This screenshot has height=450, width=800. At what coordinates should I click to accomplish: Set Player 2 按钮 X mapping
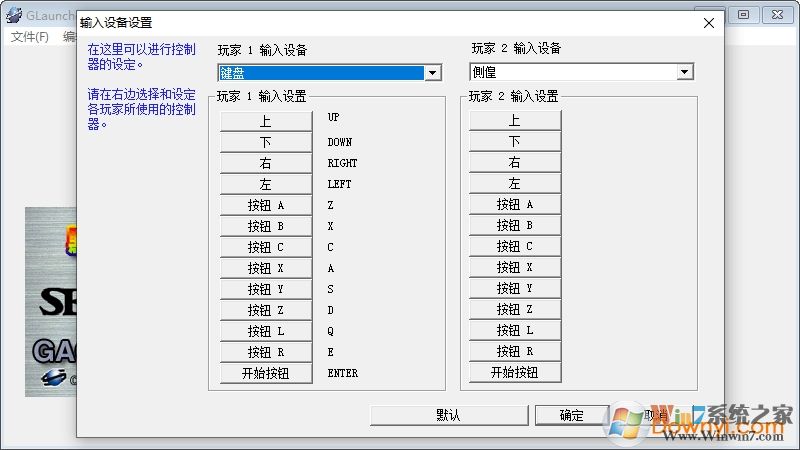pyautogui.click(x=515, y=267)
